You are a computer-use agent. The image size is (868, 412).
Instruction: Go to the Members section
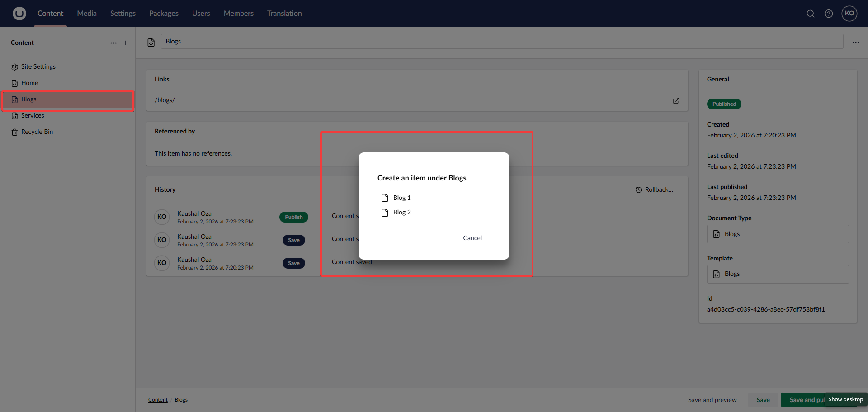239,14
